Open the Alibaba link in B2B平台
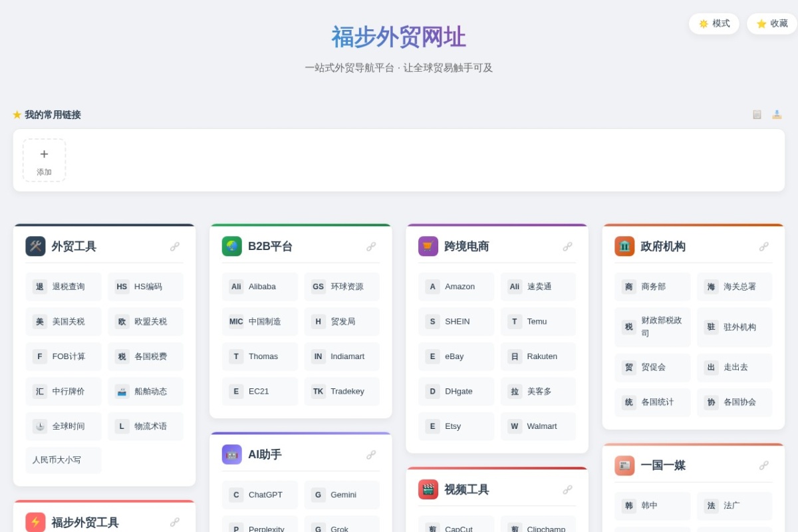798x532 pixels. point(260,287)
